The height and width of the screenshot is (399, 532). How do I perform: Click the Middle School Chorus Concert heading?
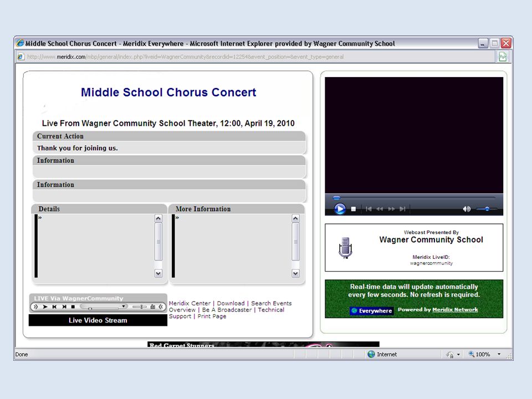point(168,93)
